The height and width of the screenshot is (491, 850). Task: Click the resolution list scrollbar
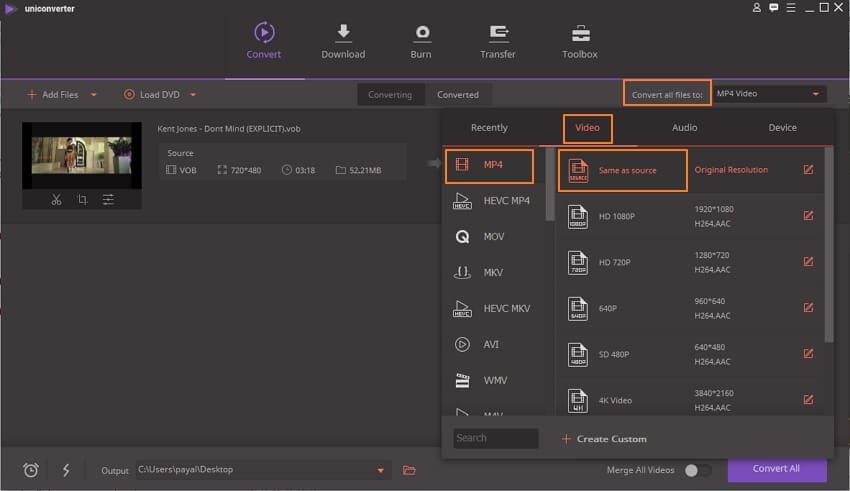pyautogui.click(x=829, y=245)
